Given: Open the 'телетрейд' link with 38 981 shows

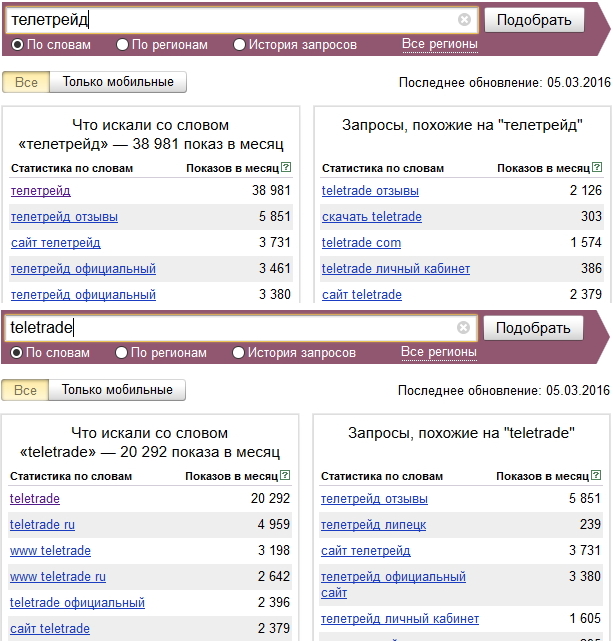Looking at the screenshot, I should coord(41,191).
